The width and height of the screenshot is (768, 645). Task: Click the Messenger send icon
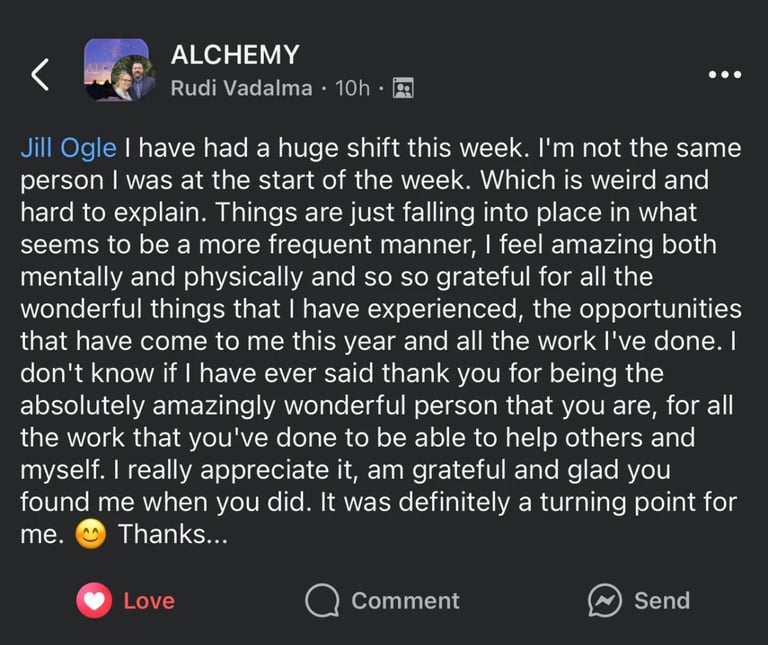point(604,600)
